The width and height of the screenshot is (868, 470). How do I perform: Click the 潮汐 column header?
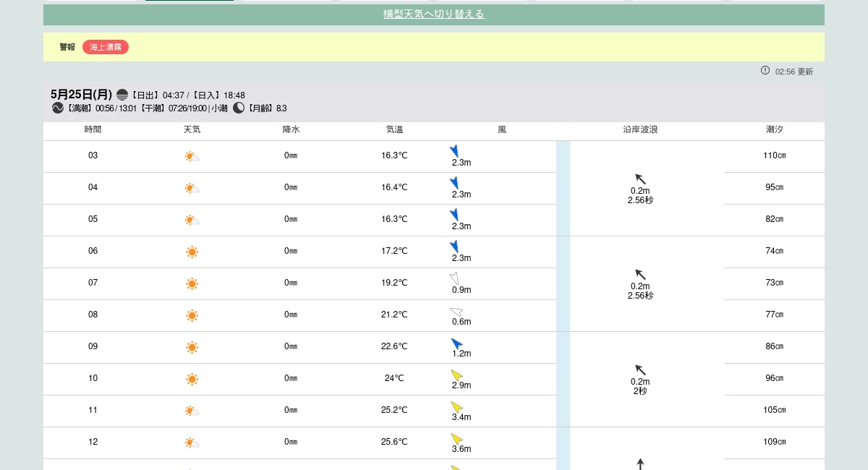tap(775, 129)
